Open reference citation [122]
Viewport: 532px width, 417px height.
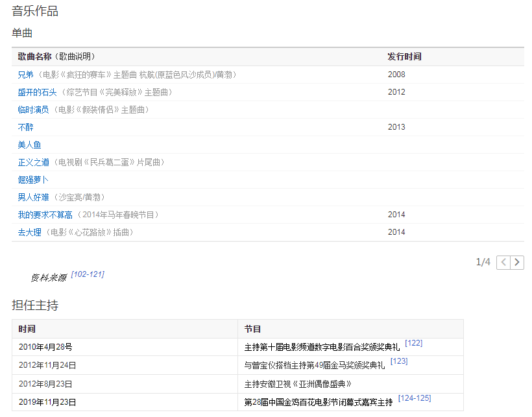413,343
